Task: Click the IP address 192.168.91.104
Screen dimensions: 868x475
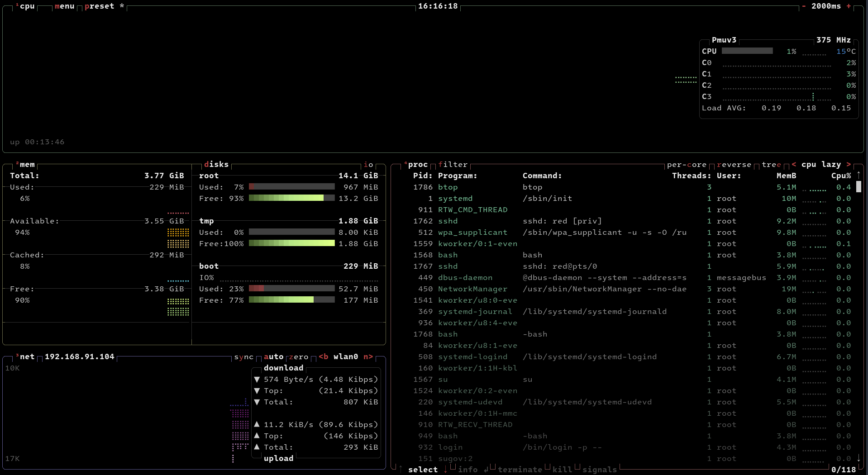Action: [79, 357]
